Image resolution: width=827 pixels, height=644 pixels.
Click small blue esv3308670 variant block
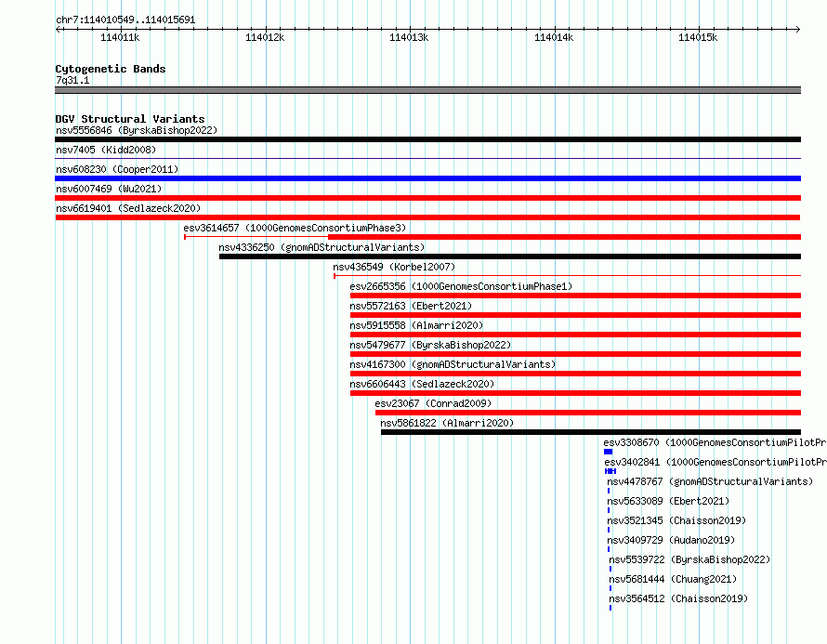point(608,452)
